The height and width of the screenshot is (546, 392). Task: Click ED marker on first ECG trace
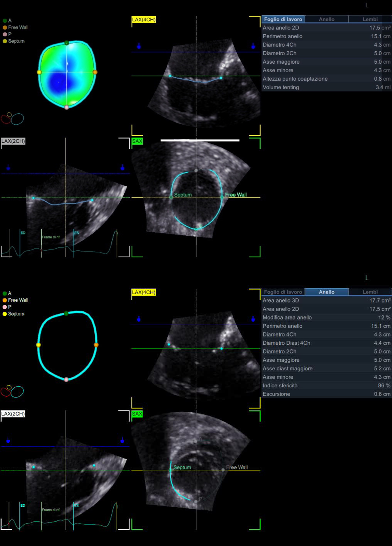[x=23, y=233]
